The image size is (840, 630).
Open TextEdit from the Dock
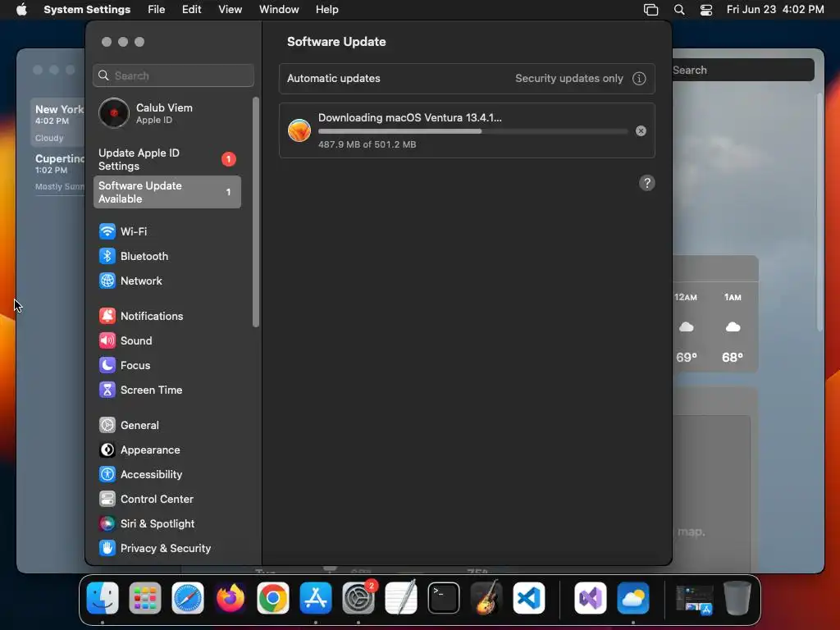[401, 598]
